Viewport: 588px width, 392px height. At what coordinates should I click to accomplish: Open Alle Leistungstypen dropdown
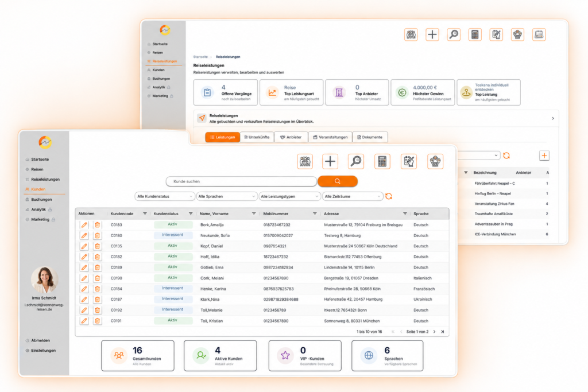tap(289, 196)
